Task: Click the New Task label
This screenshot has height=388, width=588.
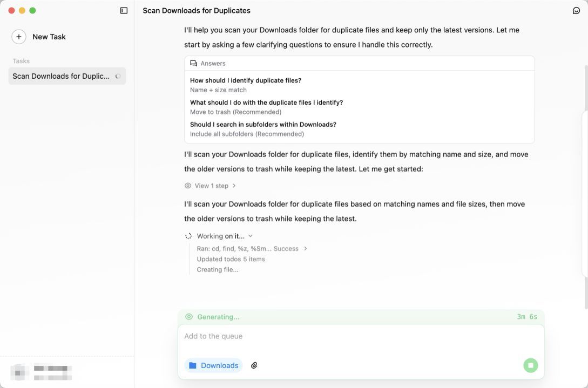Action: point(49,37)
